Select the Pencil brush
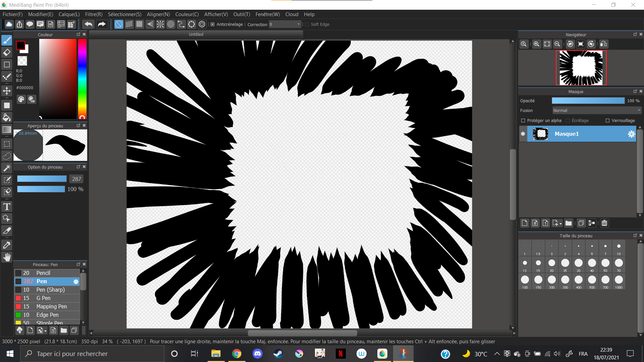The height and width of the screenshot is (362, 644). click(47, 273)
